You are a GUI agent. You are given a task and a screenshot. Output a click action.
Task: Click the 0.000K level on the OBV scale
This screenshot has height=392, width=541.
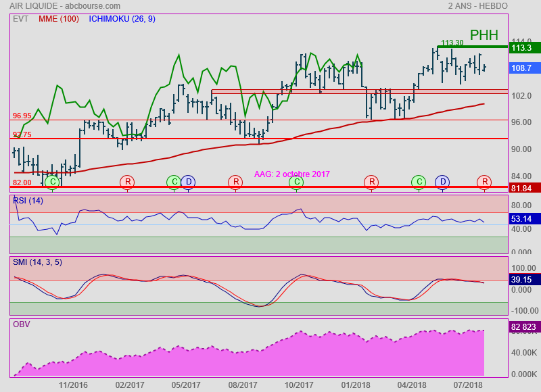[x=523, y=374]
